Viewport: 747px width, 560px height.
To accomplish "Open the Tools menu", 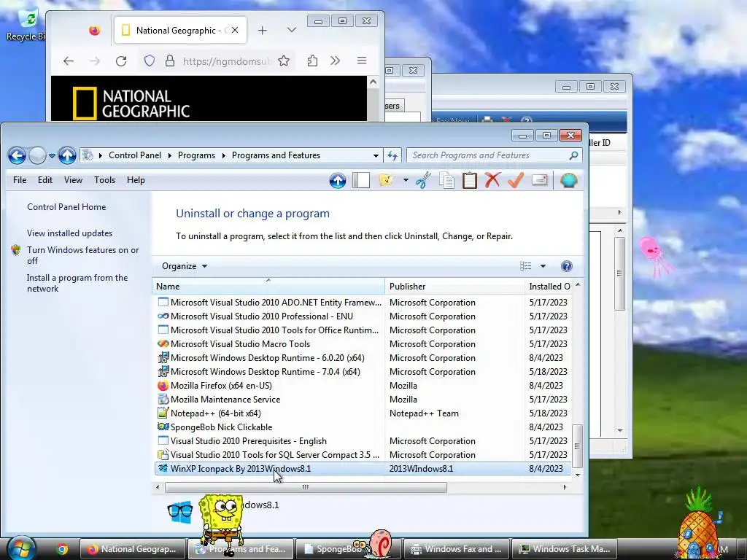I will [104, 180].
